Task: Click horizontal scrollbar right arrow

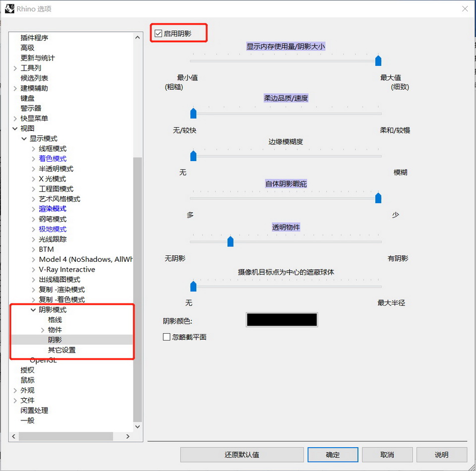Action: [x=127, y=436]
